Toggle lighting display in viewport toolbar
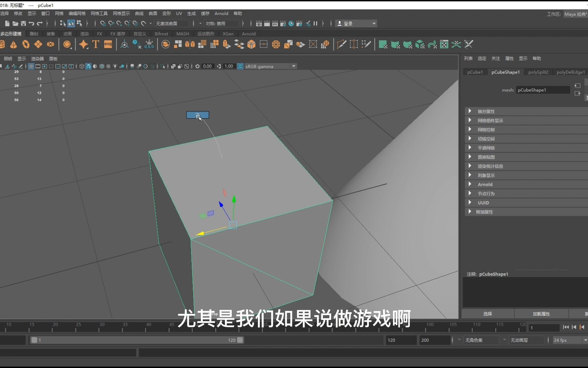Image resolution: width=588 pixels, height=368 pixels. click(x=115, y=66)
